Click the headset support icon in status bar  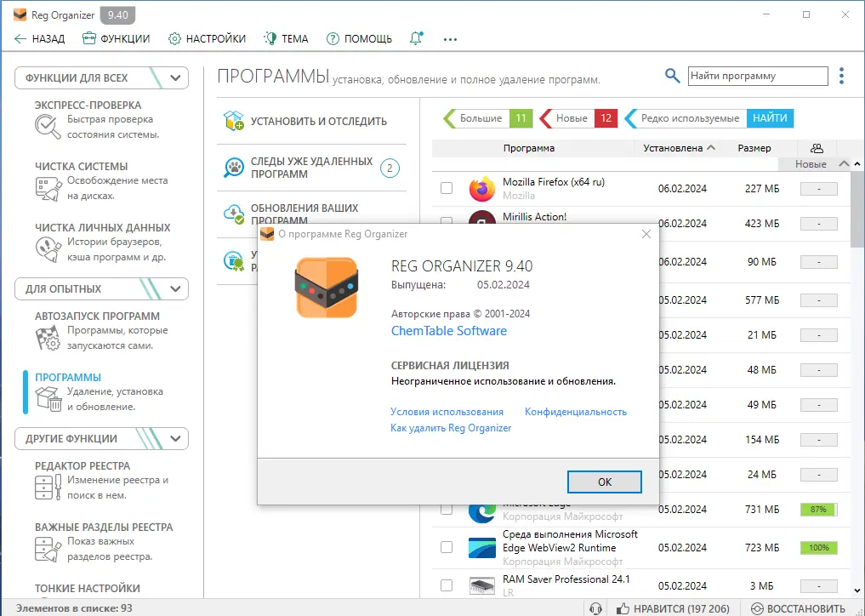pos(595,608)
